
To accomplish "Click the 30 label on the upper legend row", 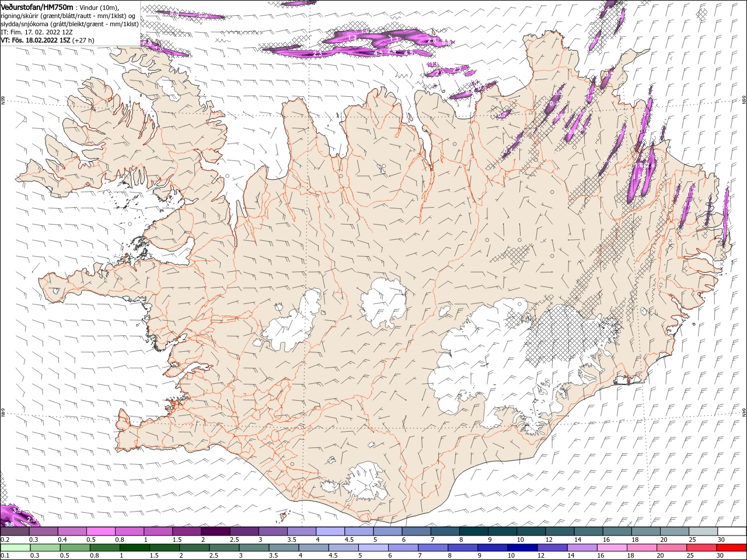I will [721, 540].
